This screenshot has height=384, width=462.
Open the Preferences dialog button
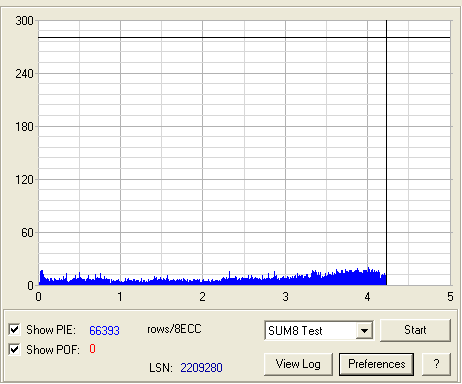click(376, 364)
